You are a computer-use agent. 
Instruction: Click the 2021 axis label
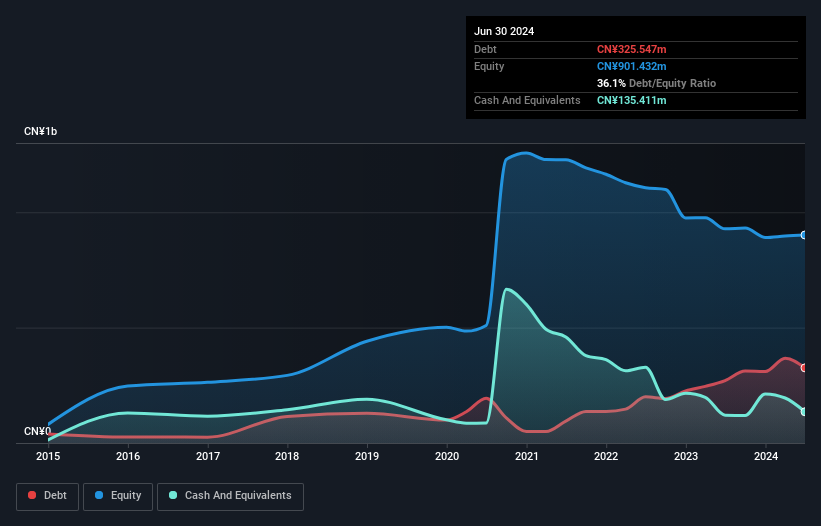[x=527, y=456]
